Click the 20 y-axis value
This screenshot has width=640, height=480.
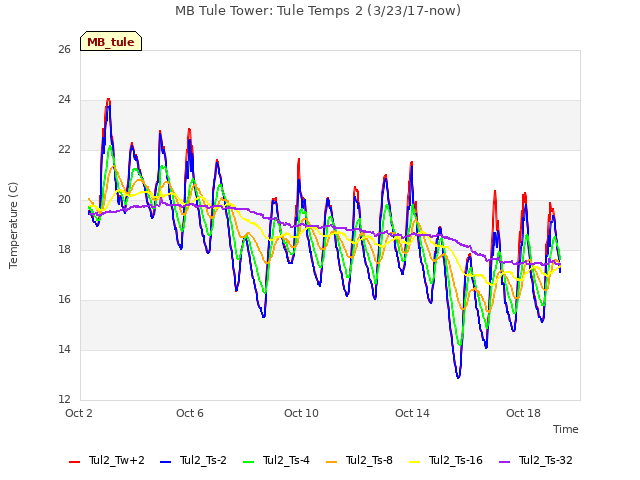pos(64,200)
